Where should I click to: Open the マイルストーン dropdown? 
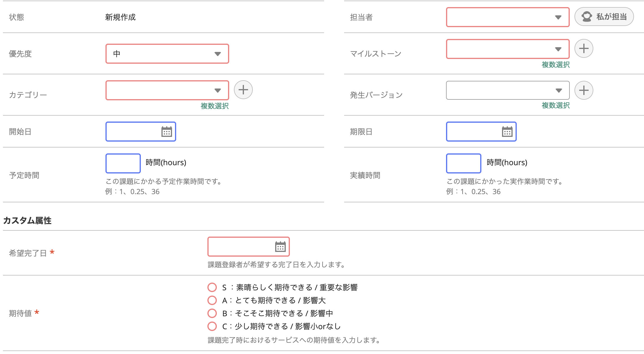507,49
